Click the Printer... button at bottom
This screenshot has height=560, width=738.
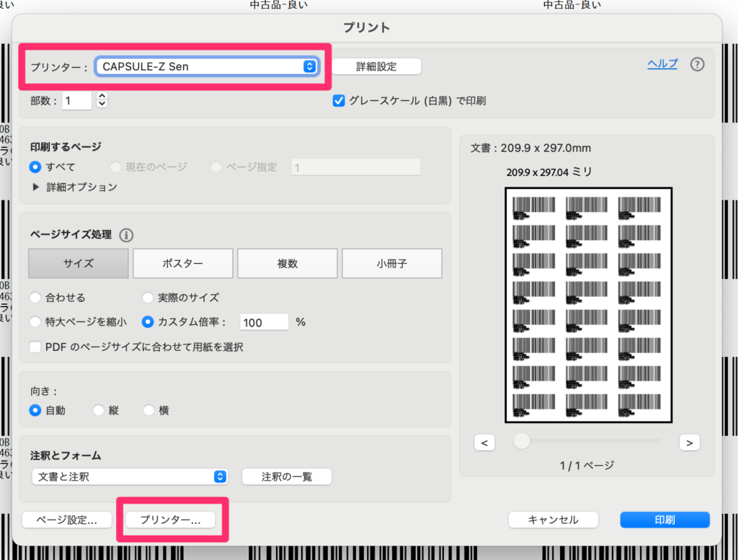(x=170, y=520)
